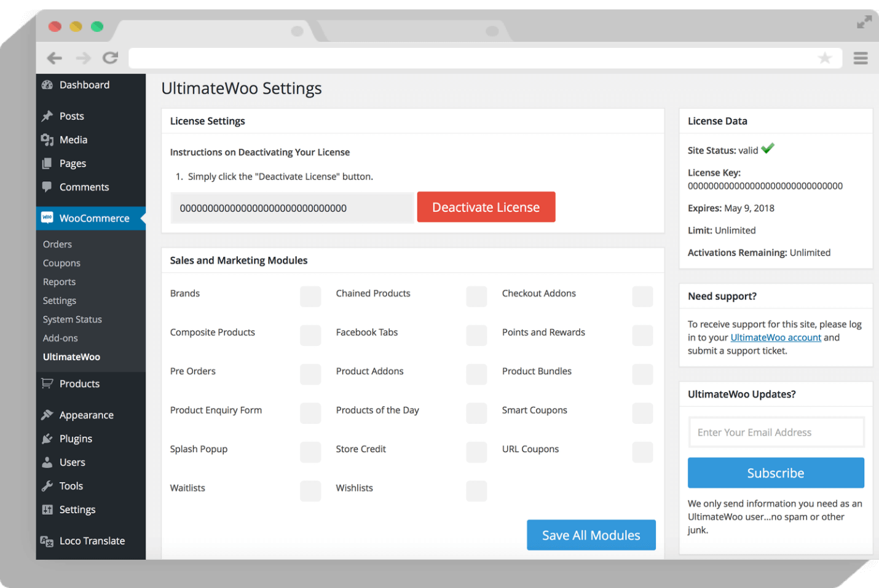Toggle the Products of the Day checkbox
The height and width of the screenshot is (588, 879).
pos(476,413)
